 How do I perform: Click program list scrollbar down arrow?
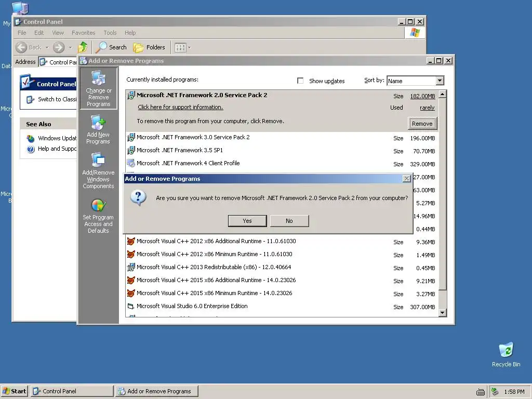point(443,312)
